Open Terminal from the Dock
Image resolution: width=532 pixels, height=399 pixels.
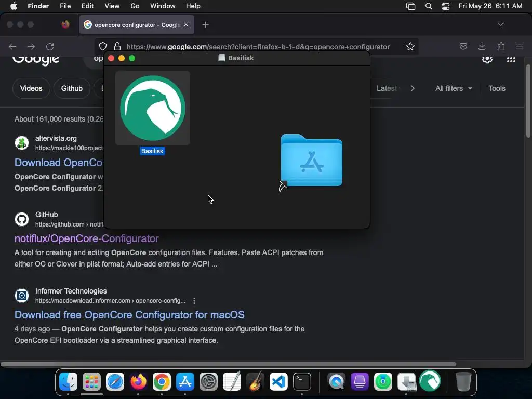(302, 382)
